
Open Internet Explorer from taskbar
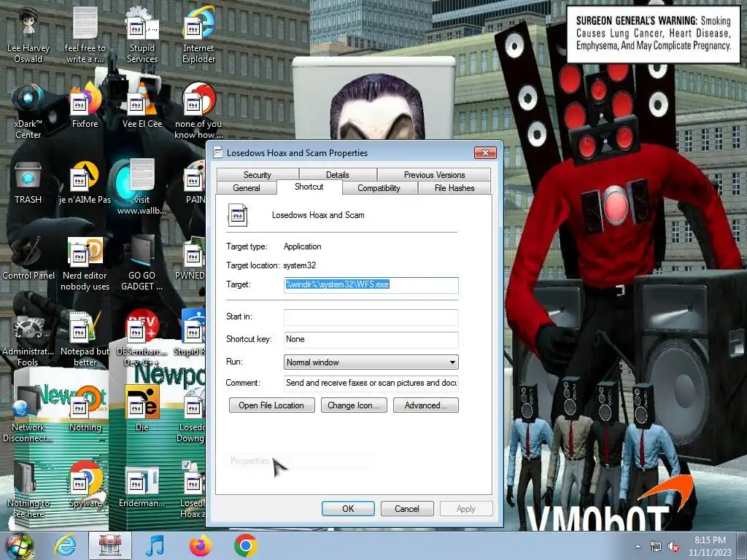tap(65, 545)
